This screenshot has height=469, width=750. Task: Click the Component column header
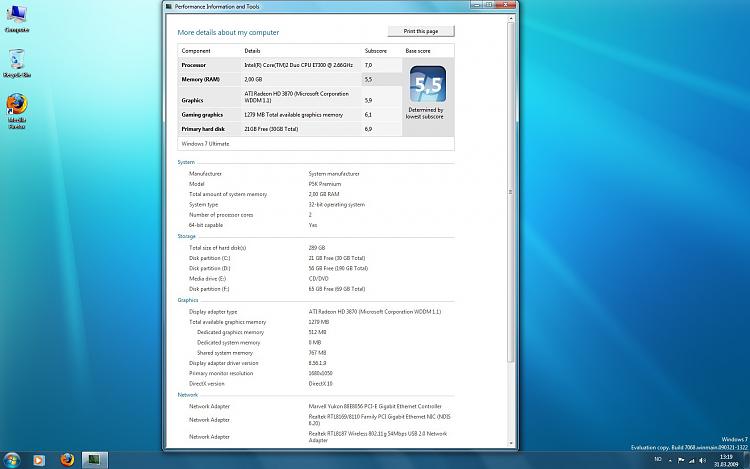click(x=196, y=51)
